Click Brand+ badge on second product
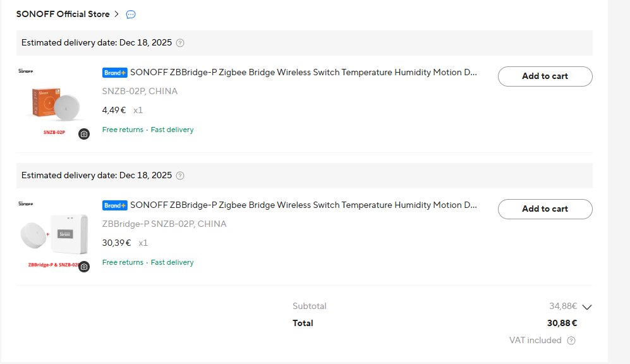 pyautogui.click(x=114, y=205)
